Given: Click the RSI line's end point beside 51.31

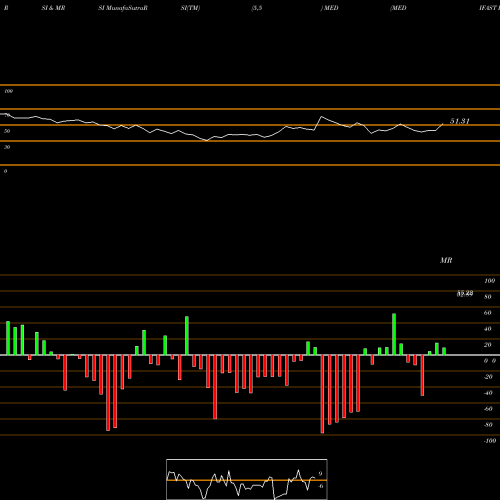Looking at the screenshot, I should click(x=443, y=124).
